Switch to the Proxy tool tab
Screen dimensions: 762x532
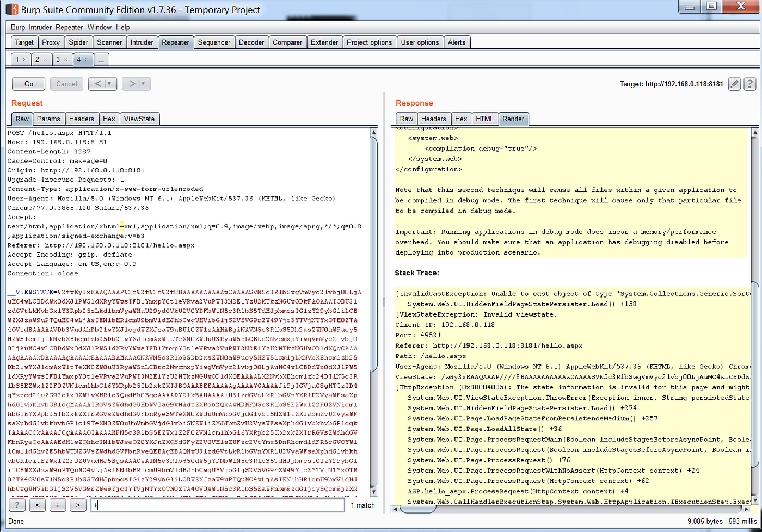[51, 42]
